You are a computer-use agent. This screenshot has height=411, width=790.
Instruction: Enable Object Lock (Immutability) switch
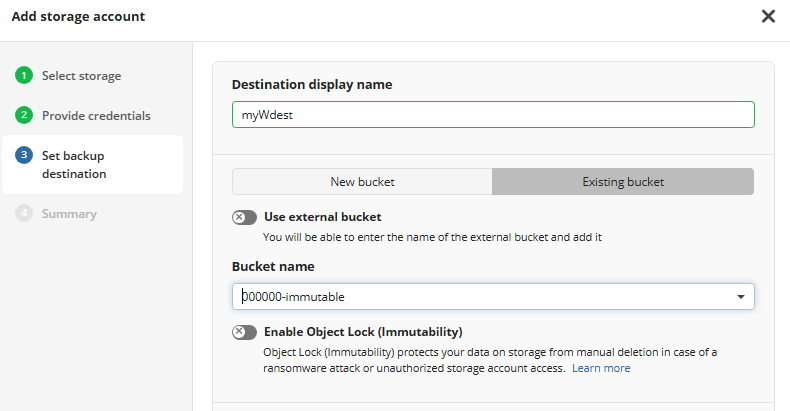pos(244,332)
